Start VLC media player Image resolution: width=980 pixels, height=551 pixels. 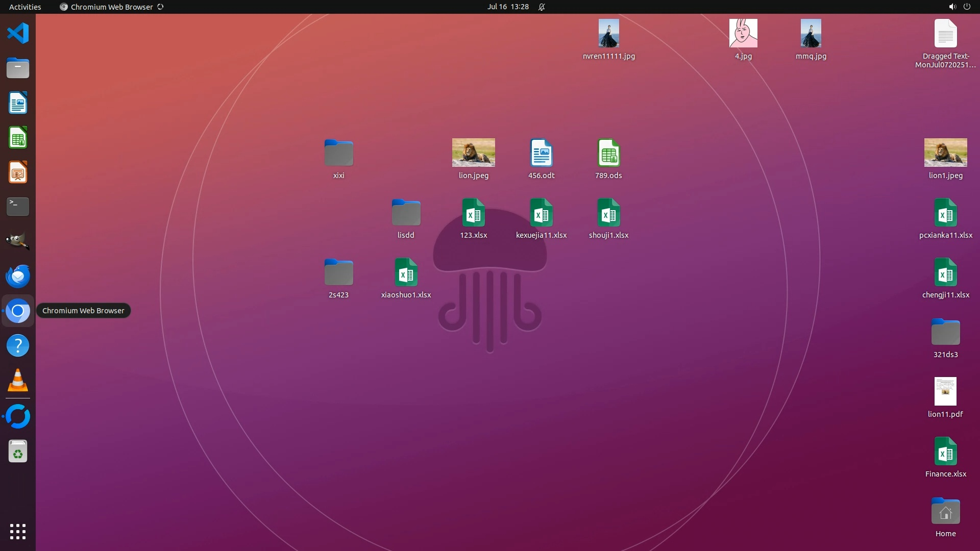(x=18, y=381)
